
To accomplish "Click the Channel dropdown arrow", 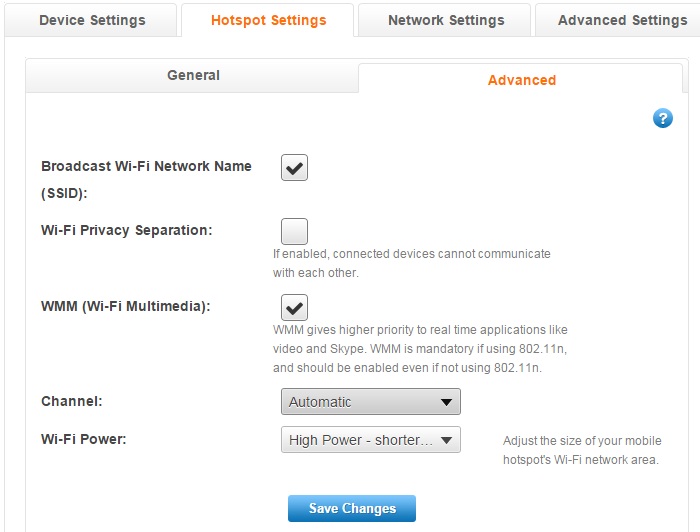I will pos(447,402).
